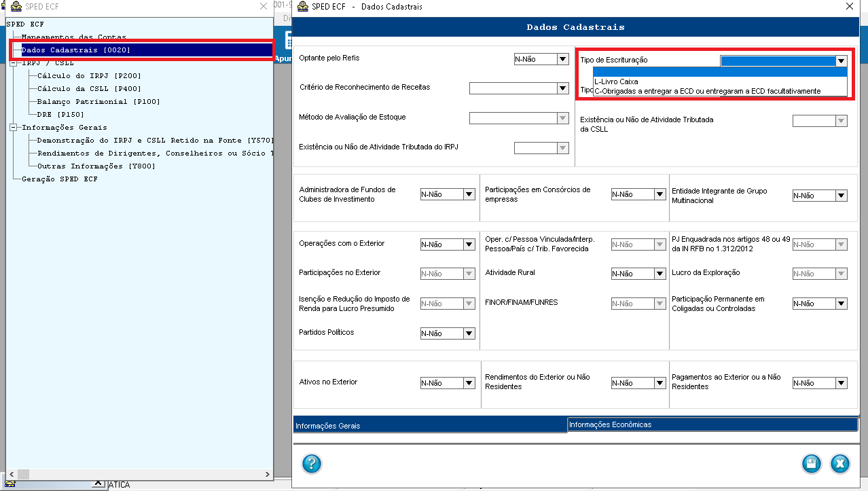Choose C-Obrigadas a entregar a ECD option
Viewport: 868px width, 491px height.
pos(720,91)
